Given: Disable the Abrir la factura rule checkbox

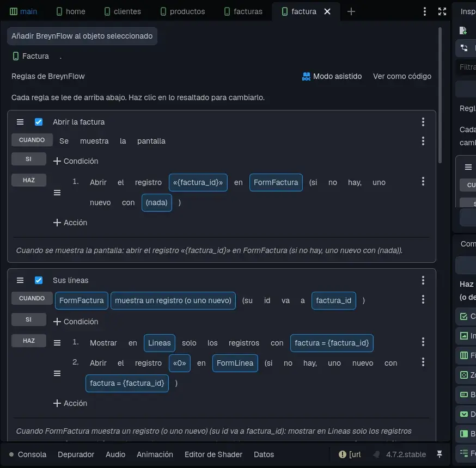Looking at the screenshot, I should 39,122.
